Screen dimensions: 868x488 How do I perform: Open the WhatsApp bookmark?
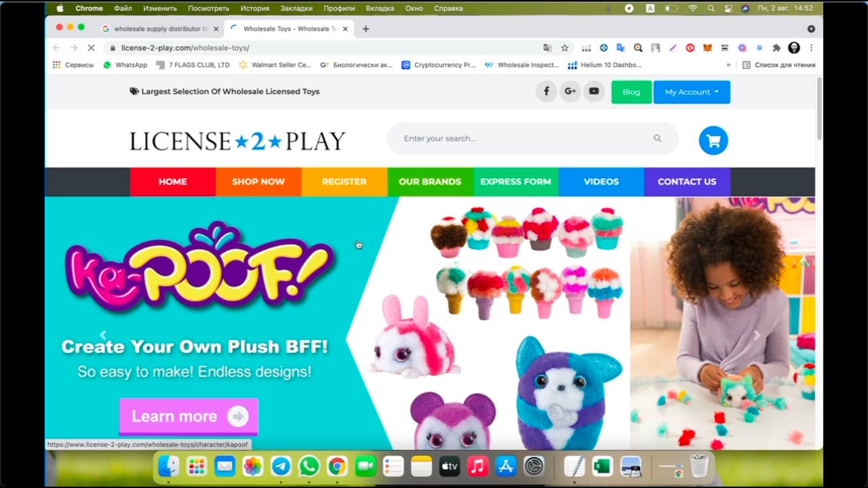[x=125, y=65]
